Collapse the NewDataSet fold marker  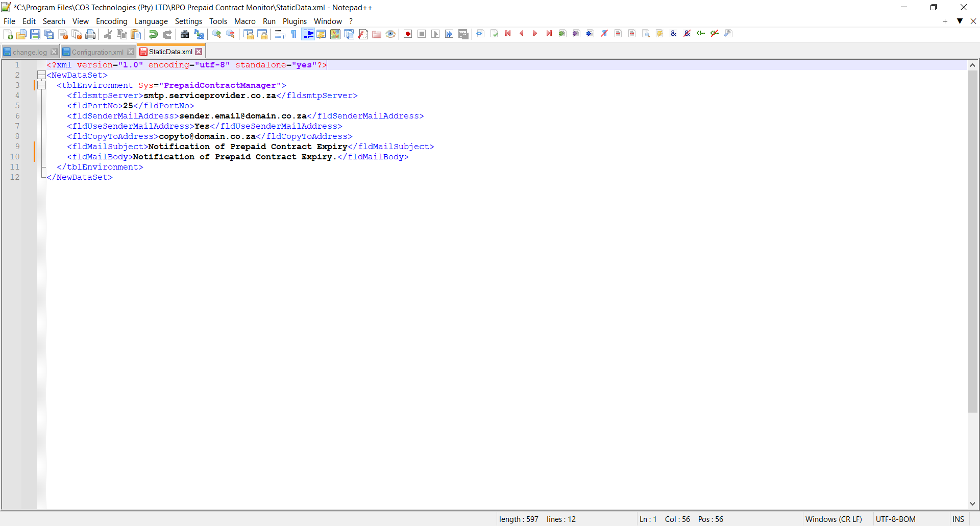click(x=41, y=75)
